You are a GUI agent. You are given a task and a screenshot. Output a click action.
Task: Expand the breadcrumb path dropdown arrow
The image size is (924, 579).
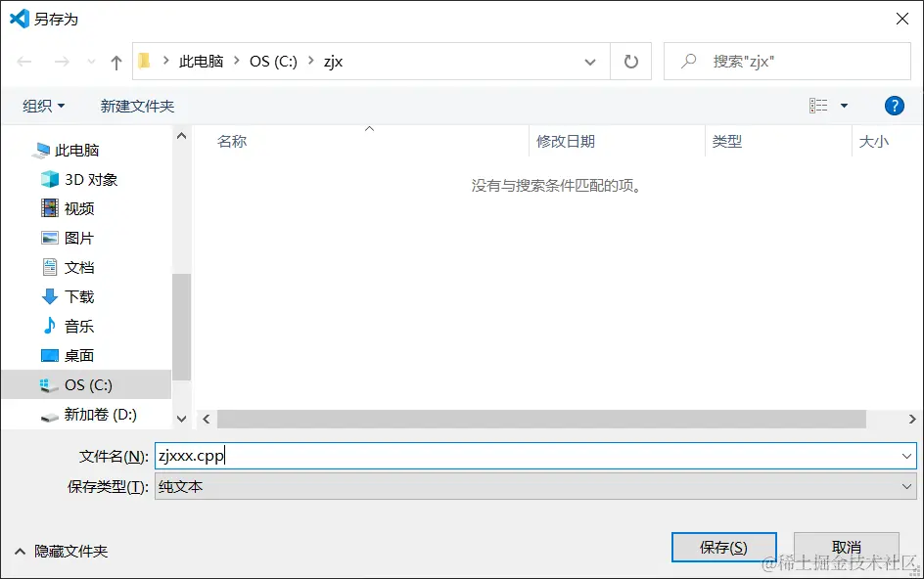coord(590,61)
